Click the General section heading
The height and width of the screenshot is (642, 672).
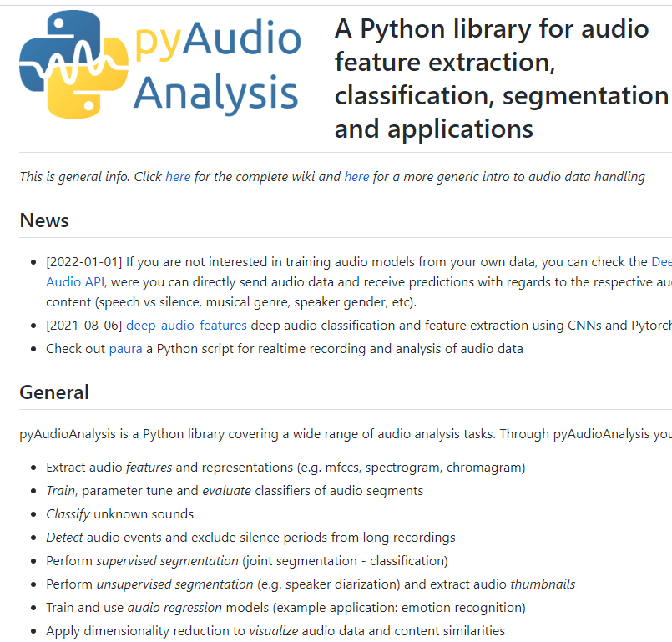point(53,392)
